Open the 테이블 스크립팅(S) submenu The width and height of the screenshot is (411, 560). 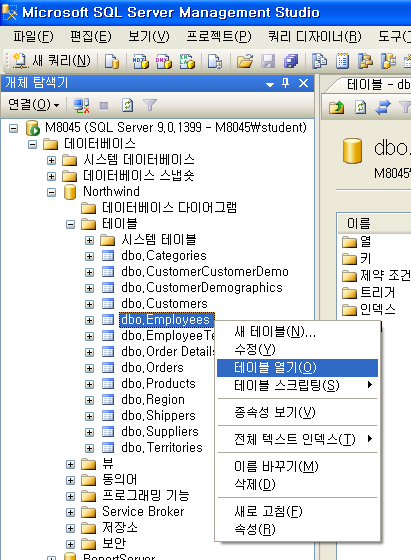pyautogui.click(x=297, y=385)
